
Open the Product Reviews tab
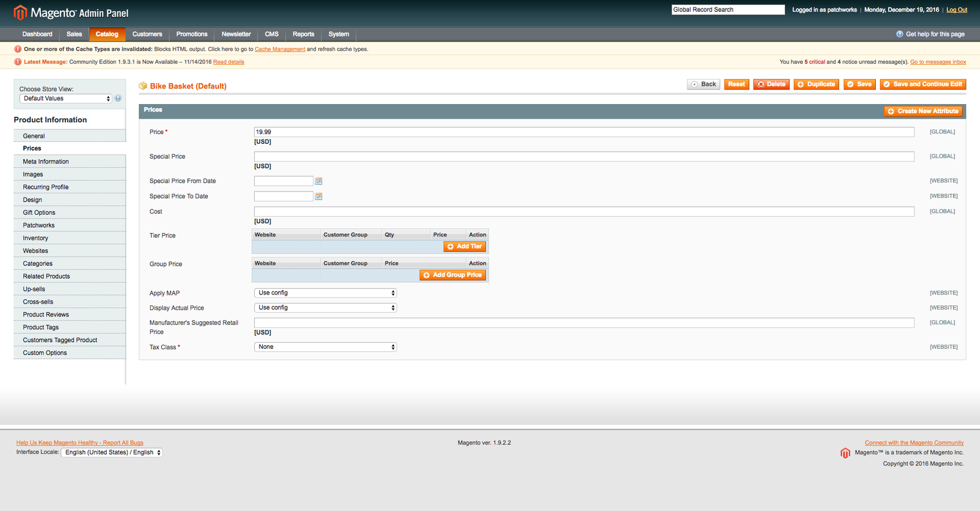70,315
